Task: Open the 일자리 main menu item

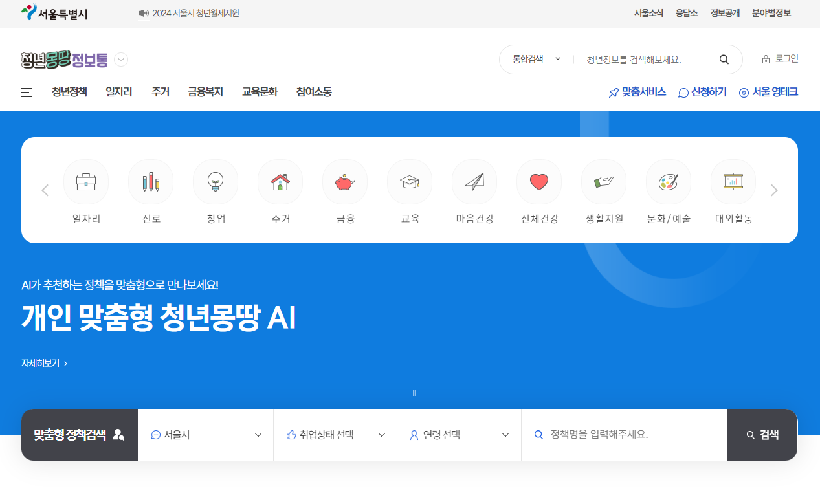Action: pyautogui.click(x=119, y=92)
